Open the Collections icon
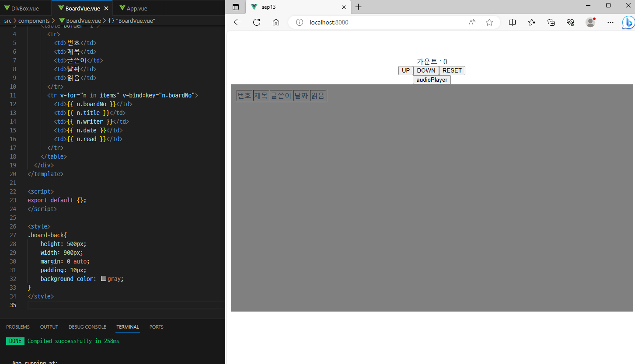This screenshot has width=635, height=364. (551, 22)
